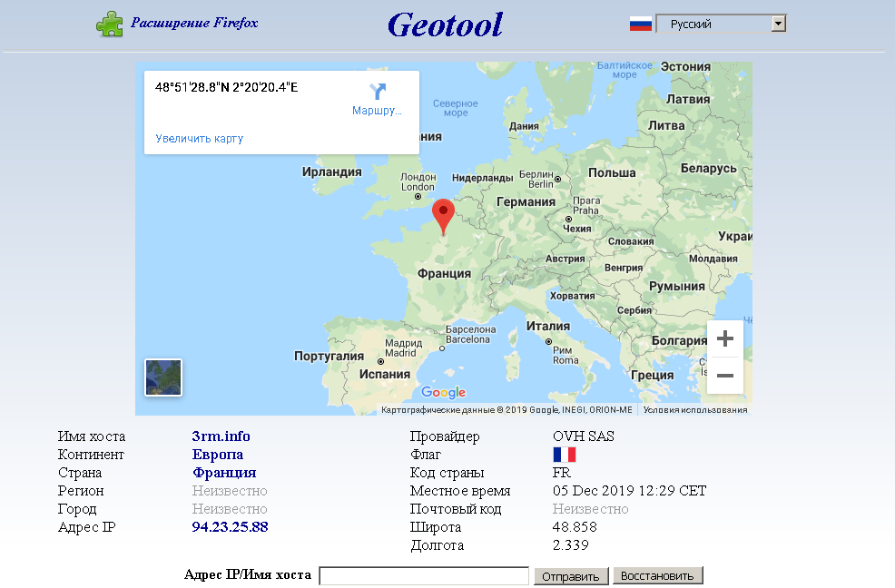Click the green puzzle piece extension icon
The image size is (895, 588).
pos(109,24)
